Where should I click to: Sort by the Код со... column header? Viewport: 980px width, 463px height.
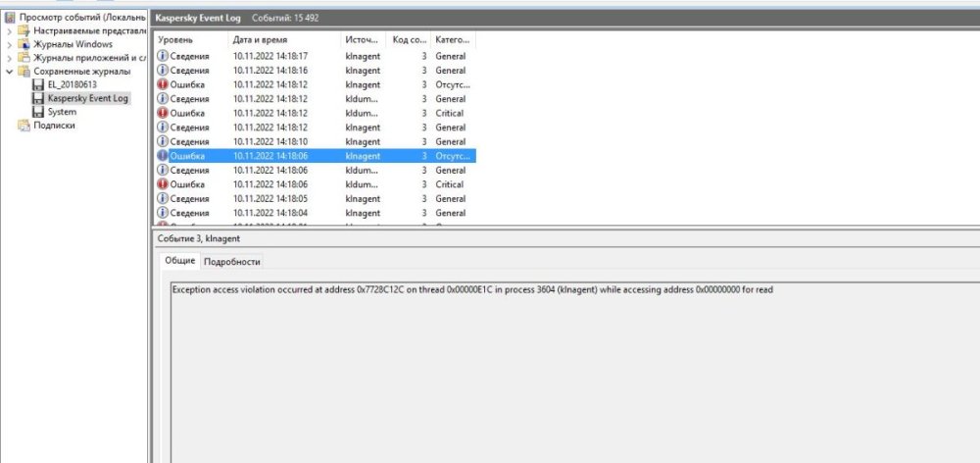point(409,40)
